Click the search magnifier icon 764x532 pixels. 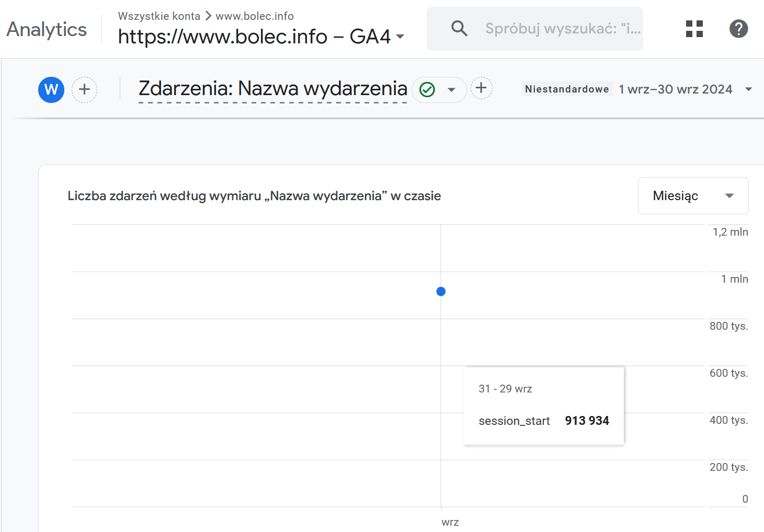tap(459, 28)
